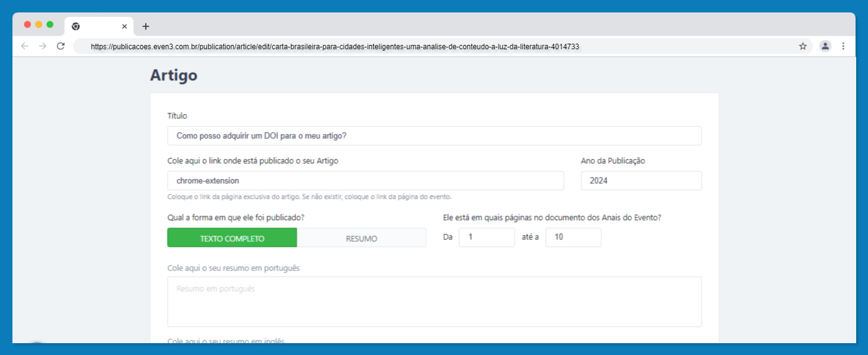Viewport: 868px width, 355px height.
Task: Click the article link field containing chrome-extension
Action: pyautogui.click(x=366, y=181)
